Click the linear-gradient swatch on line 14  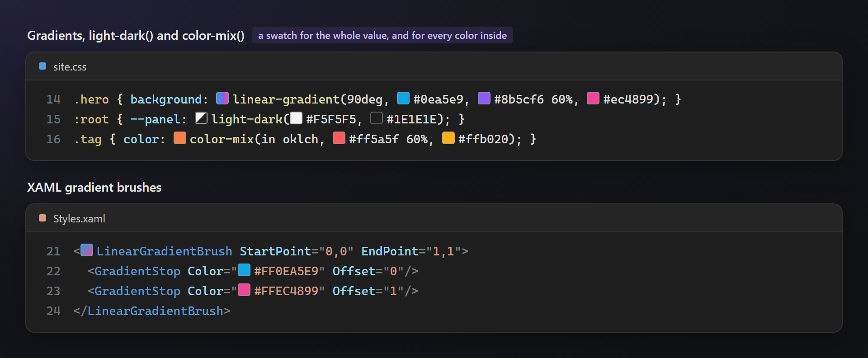pyautogui.click(x=222, y=98)
